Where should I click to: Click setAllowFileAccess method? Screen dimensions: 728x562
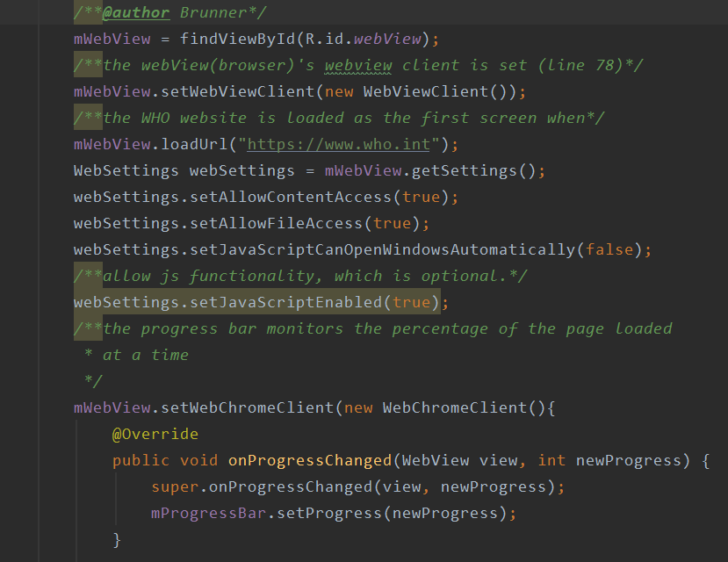[x=276, y=224]
